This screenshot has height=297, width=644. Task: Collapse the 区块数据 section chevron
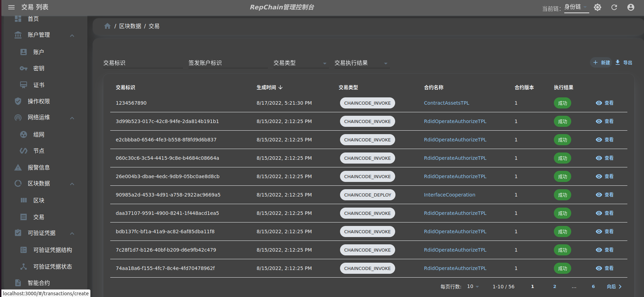(72, 184)
